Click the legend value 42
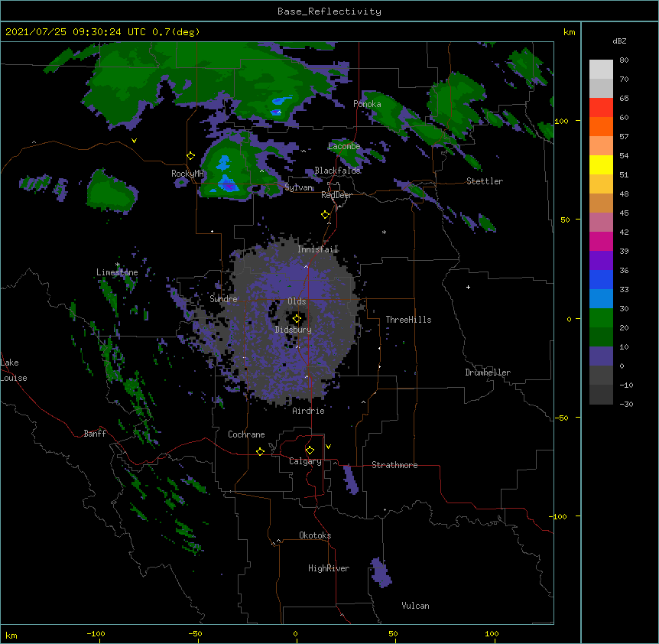The height and width of the screenshot is (644, 659). point(624,232)
